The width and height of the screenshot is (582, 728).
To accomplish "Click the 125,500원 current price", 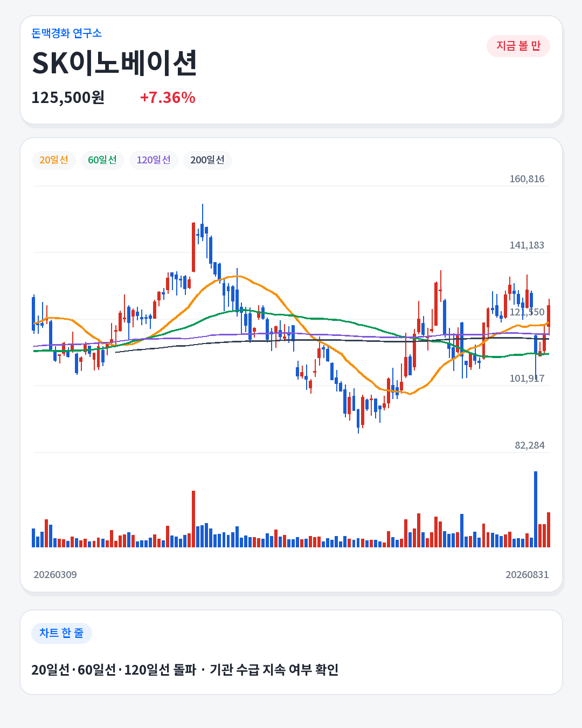I will pyautogui.click(x=68, y=98).
